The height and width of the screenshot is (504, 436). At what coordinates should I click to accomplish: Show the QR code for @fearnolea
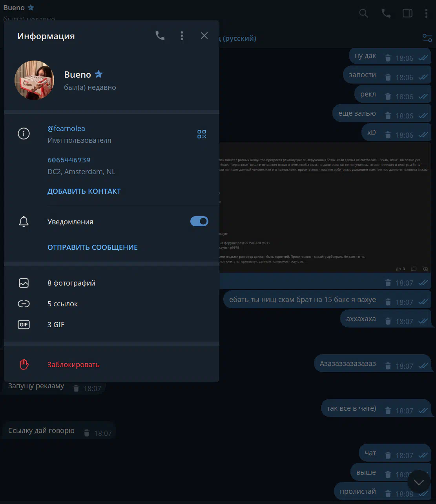[x=202, y=134]
